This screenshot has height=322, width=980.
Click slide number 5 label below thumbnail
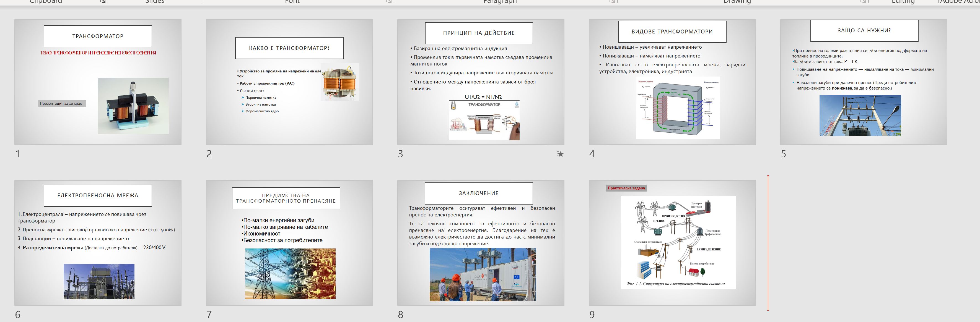(783, 154)
